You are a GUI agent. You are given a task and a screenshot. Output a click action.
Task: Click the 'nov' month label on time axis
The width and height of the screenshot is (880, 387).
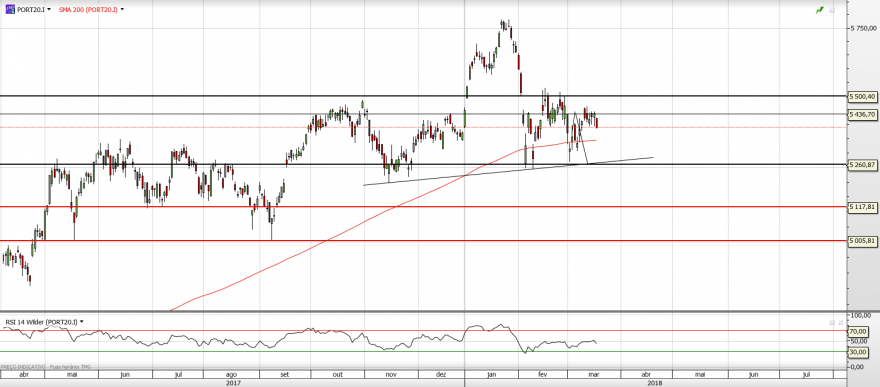391,374
